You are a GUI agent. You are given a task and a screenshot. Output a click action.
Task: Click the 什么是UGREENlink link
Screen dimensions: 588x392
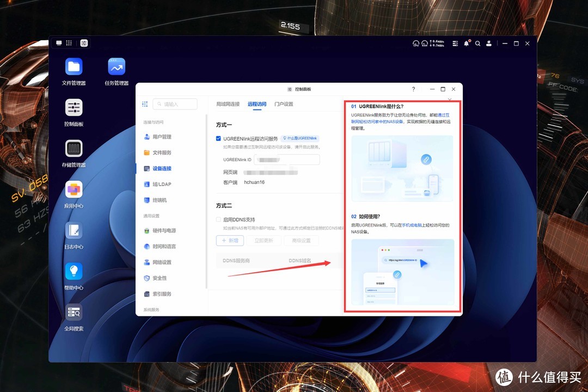(x=300, y=139)
